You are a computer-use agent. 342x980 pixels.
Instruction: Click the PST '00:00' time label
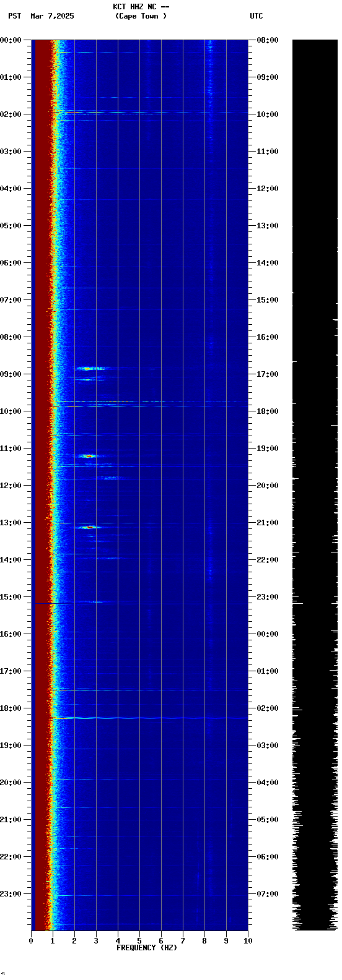point(11,40)
